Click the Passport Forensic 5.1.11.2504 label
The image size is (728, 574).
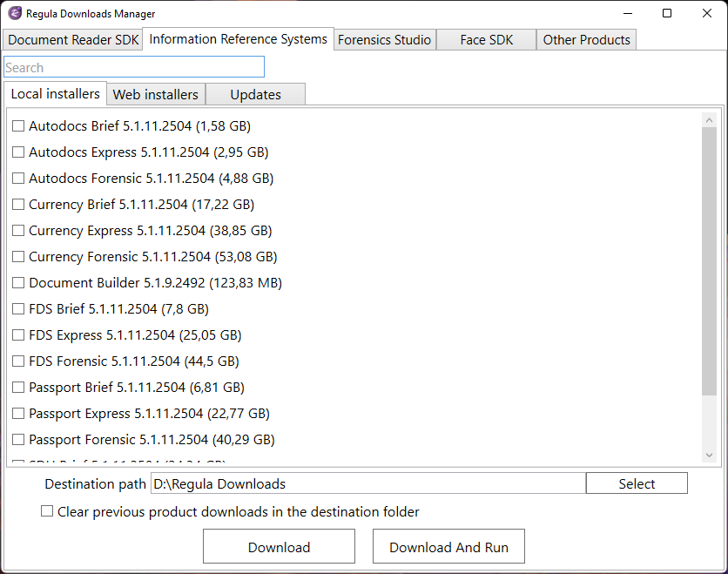pyautogui.click(x=152, y=439)
